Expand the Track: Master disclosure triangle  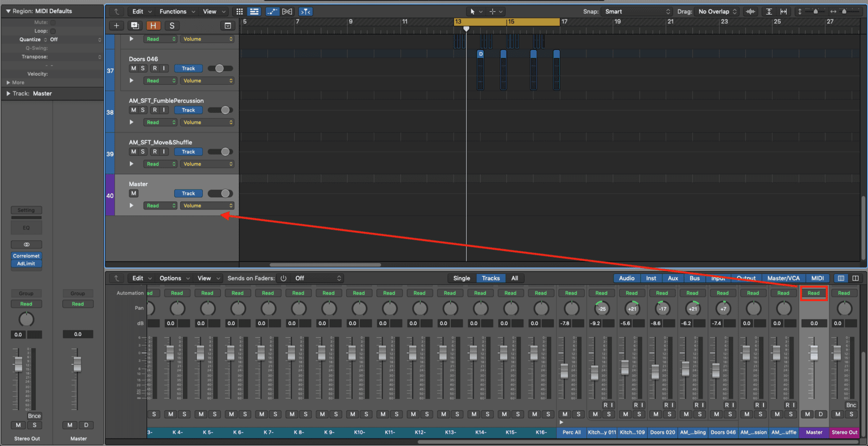[8, 93]
